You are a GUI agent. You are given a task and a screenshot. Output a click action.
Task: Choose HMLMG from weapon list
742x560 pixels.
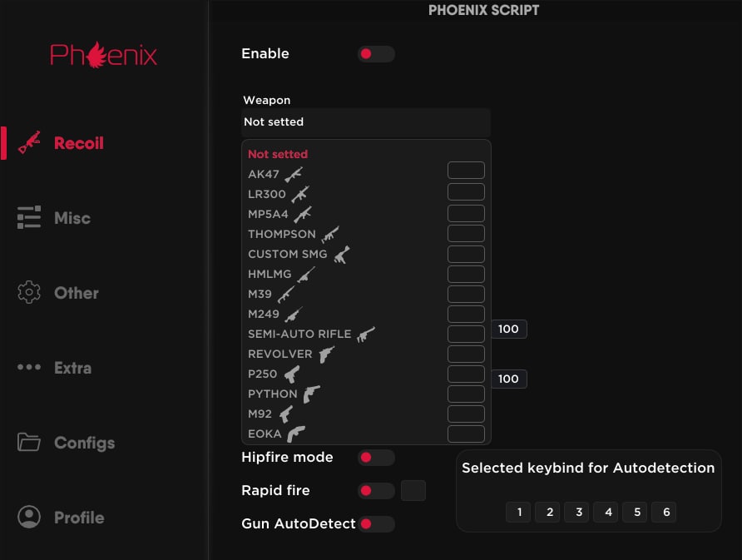click(270, 274)
